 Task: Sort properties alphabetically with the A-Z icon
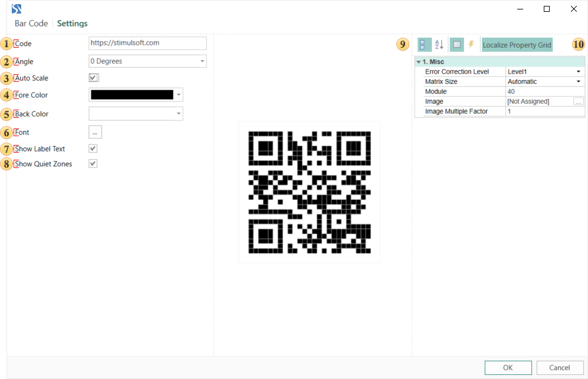(x=439, y=45)
